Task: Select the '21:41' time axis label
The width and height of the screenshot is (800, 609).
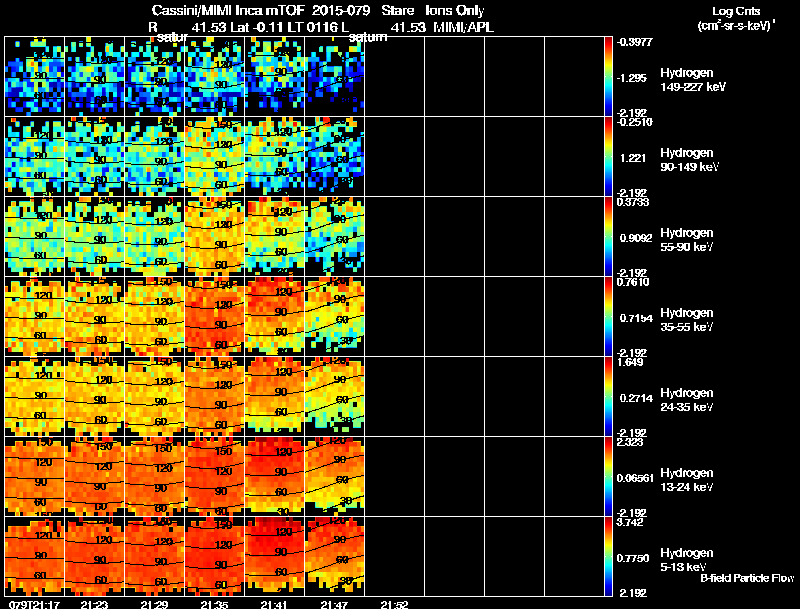Action: (274, 604)
